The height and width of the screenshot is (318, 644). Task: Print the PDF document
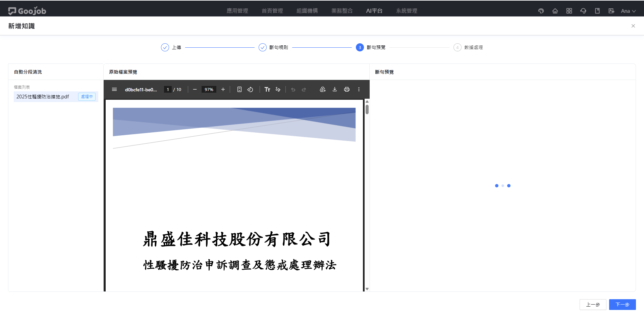(x=347, y=89)
